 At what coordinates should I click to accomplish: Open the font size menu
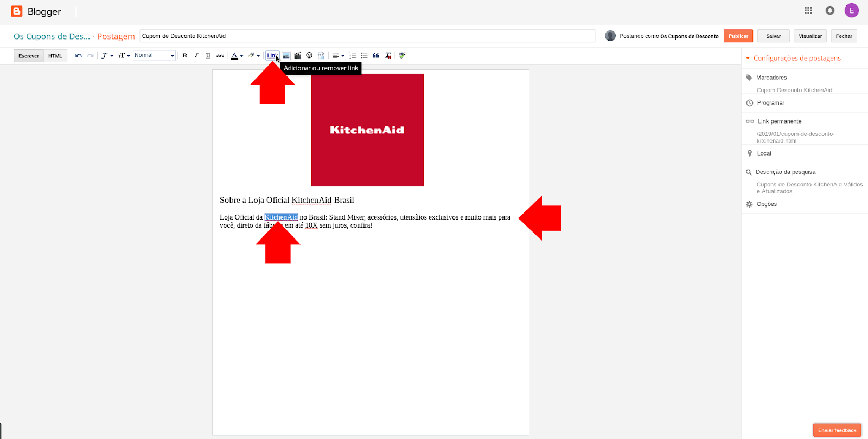point(124,55)
